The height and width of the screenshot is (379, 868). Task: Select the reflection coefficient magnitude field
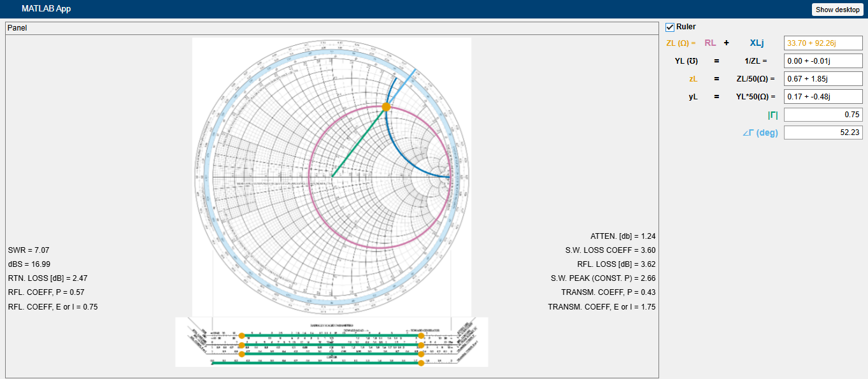(823, 115)
